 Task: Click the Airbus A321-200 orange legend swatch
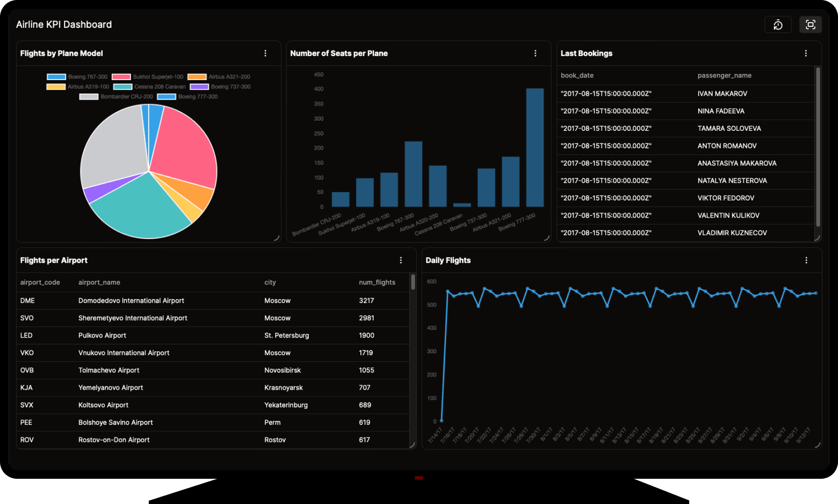point(197,77)
